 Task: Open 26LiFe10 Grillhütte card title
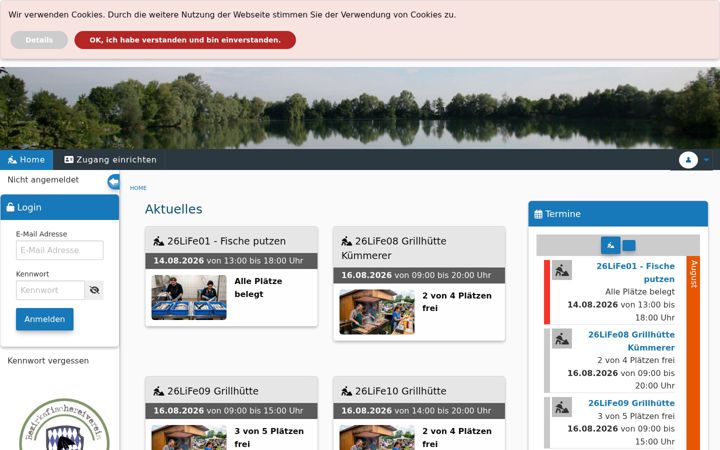coord(400,391)
